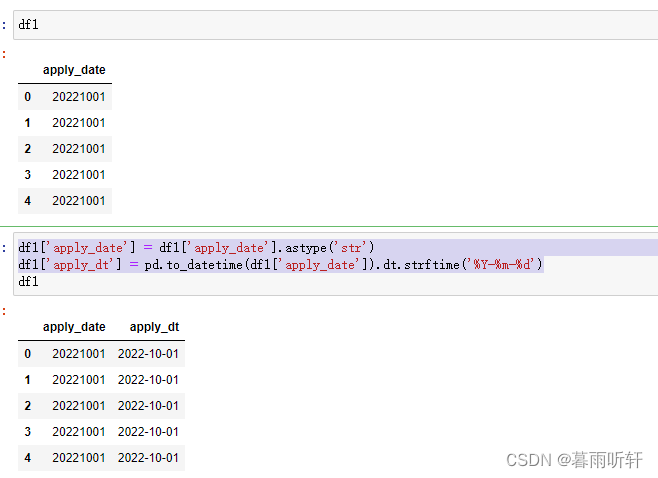Select index 0 in the second output table
658x478 pixels.
(28, 354)
